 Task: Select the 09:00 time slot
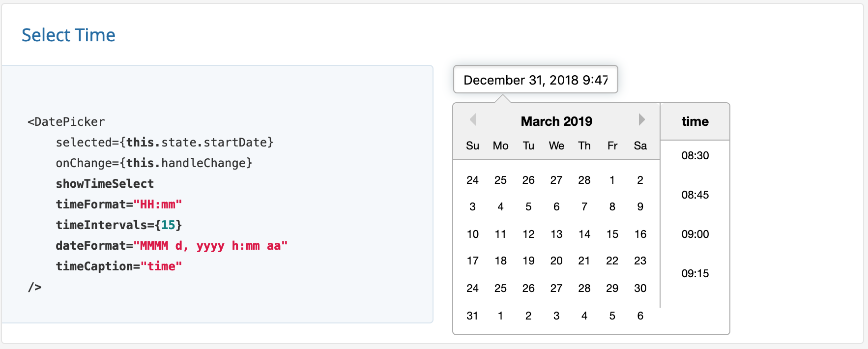695,234
